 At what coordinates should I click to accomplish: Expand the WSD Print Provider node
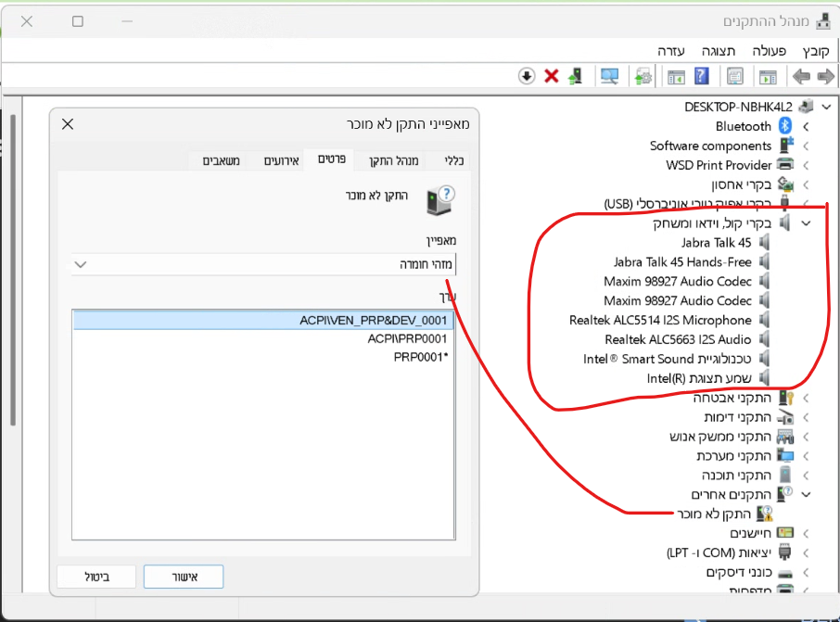806,165
